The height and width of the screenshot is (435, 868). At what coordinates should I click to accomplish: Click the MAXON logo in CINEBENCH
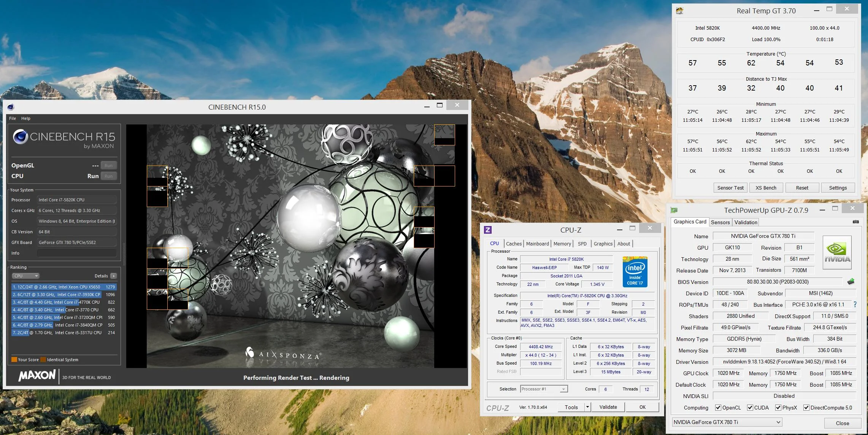pyautogui.click(x=37, y=376)
